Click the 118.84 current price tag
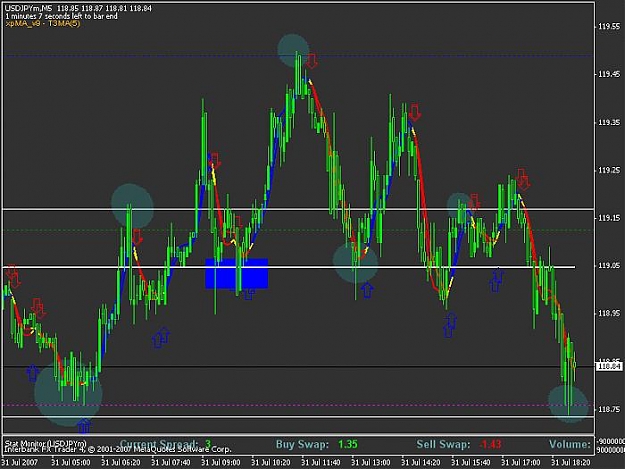 point(609,366)
